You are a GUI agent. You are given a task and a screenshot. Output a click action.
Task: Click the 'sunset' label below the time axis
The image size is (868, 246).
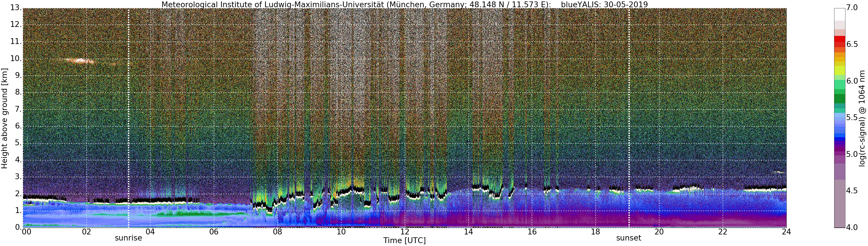(x=629, y=238)
